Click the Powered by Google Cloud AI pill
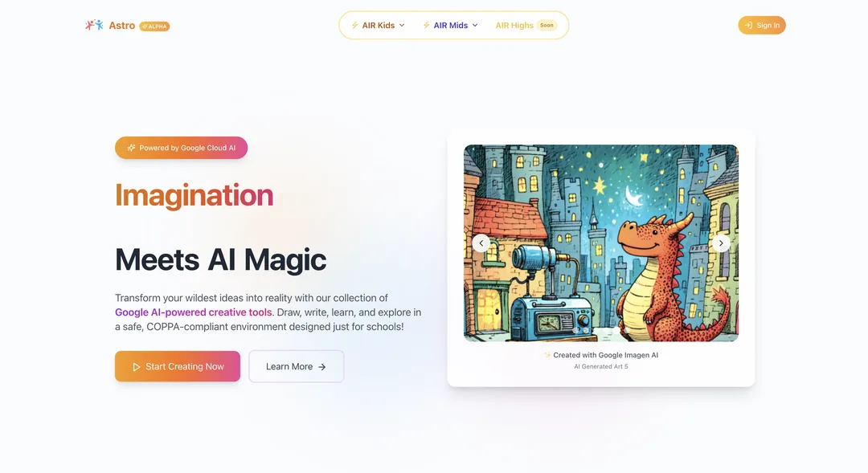868x473 pixels. (x=181, y=148)
